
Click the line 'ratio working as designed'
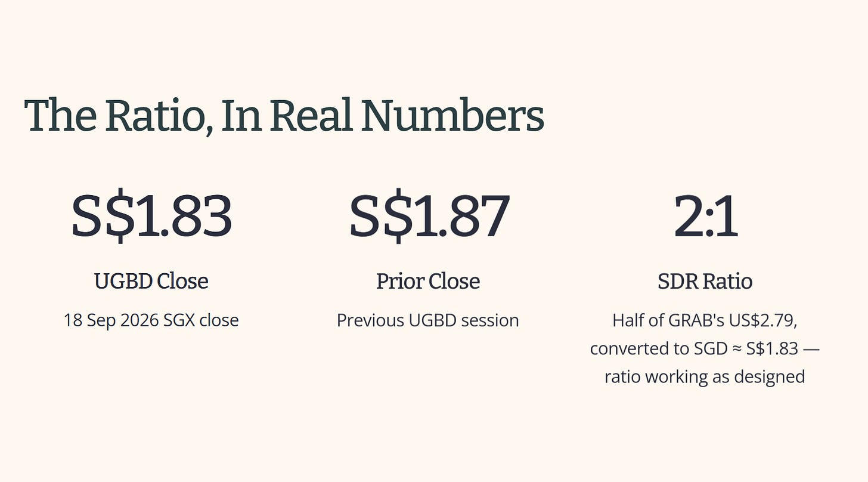pyautogui.click(x=705, y=377)
